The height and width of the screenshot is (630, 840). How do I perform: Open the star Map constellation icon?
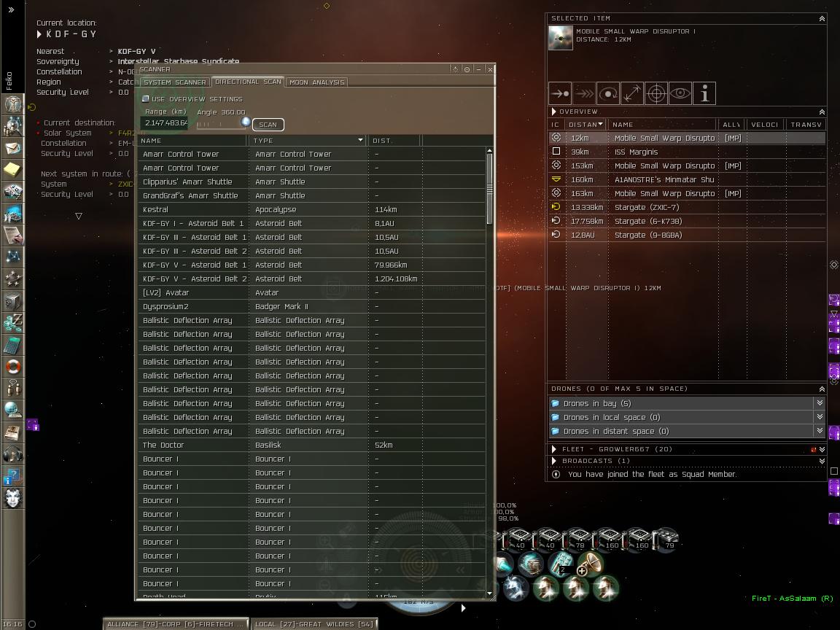tap(12, 257)
